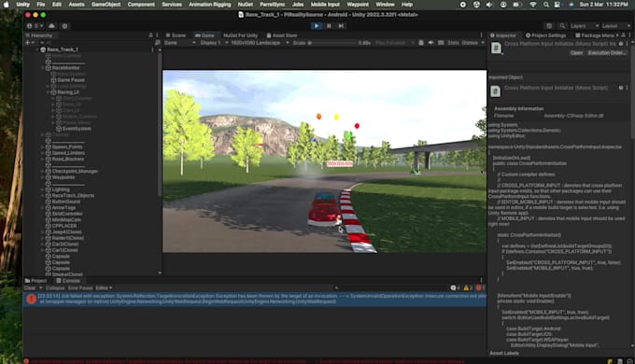Click the cloud services icon
This screenshot has width=635, height=364.
click(52, 26)
